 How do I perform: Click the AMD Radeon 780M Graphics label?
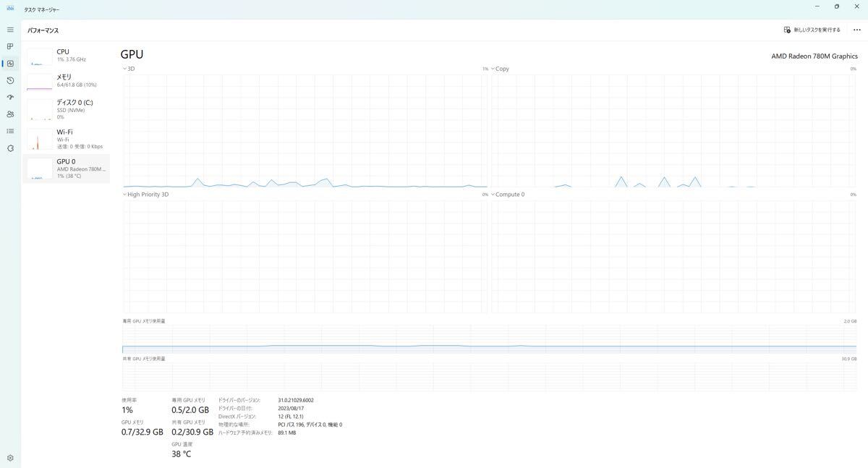click(814, 56)
